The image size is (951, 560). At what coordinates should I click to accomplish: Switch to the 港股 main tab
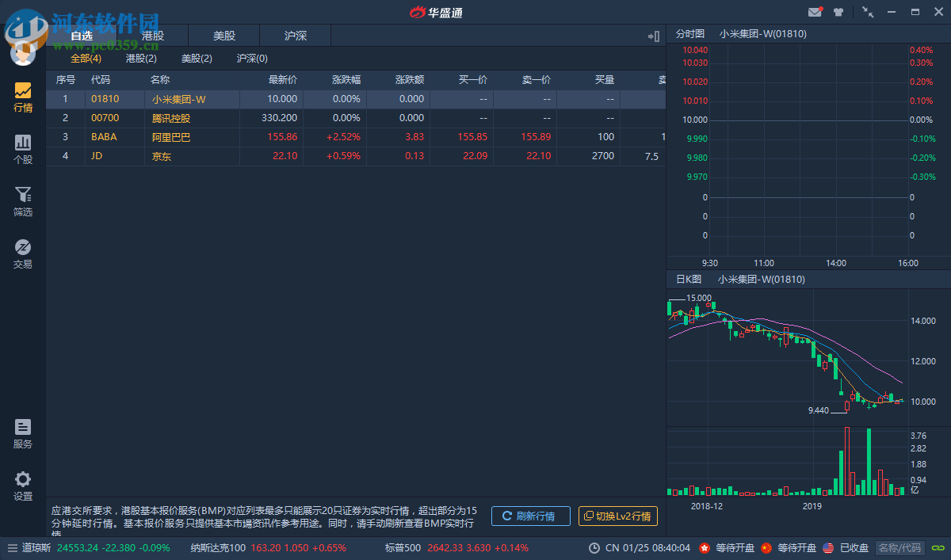(153, 36)
